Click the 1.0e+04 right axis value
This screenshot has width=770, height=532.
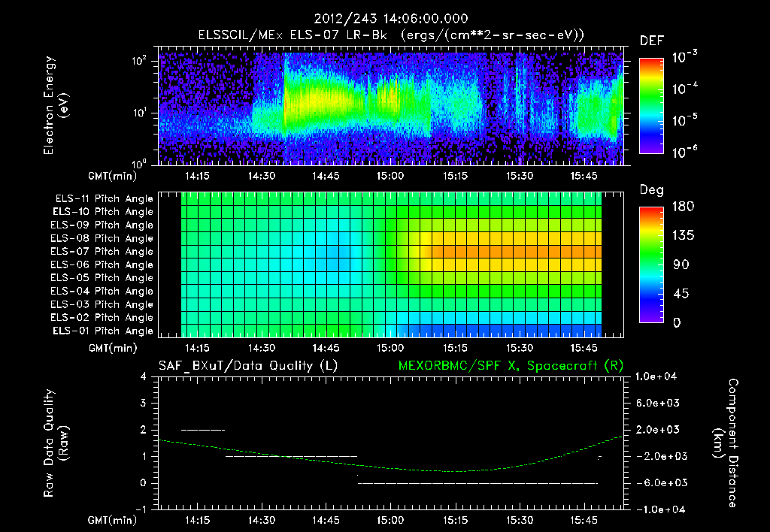656,376
